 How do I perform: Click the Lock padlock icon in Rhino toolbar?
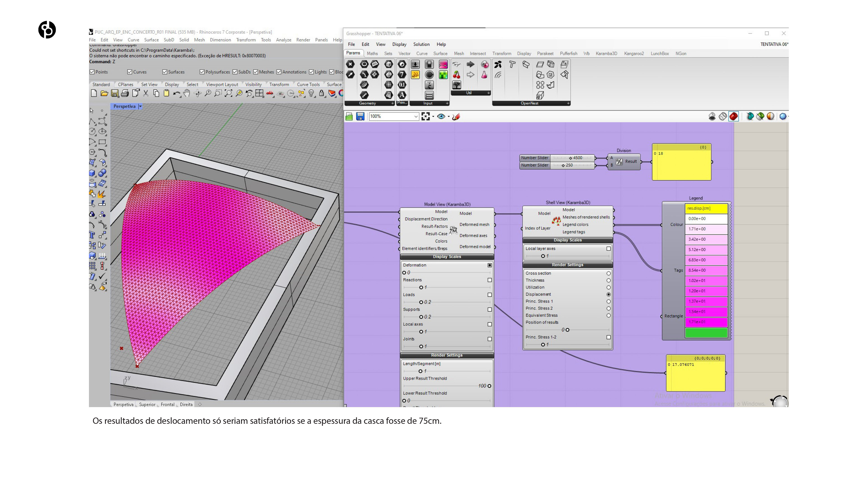click(321, 93)
